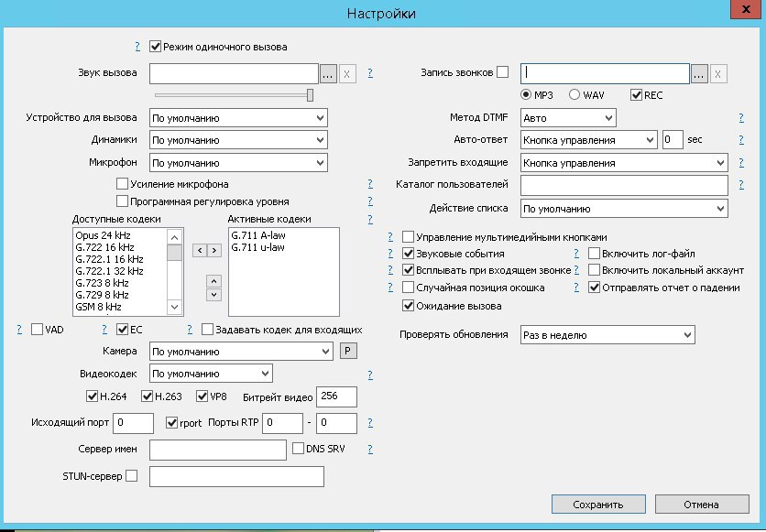Screen dimensions: 766x532
Task: Open help for Активные кодеки
Action: click(x=370, y=219)
